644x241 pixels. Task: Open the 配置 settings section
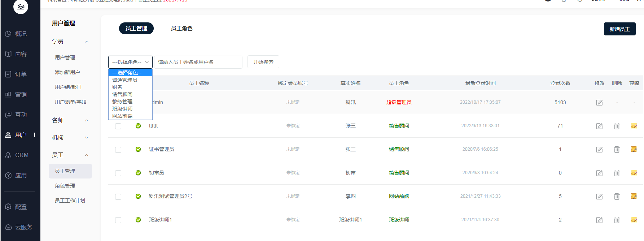16,207
